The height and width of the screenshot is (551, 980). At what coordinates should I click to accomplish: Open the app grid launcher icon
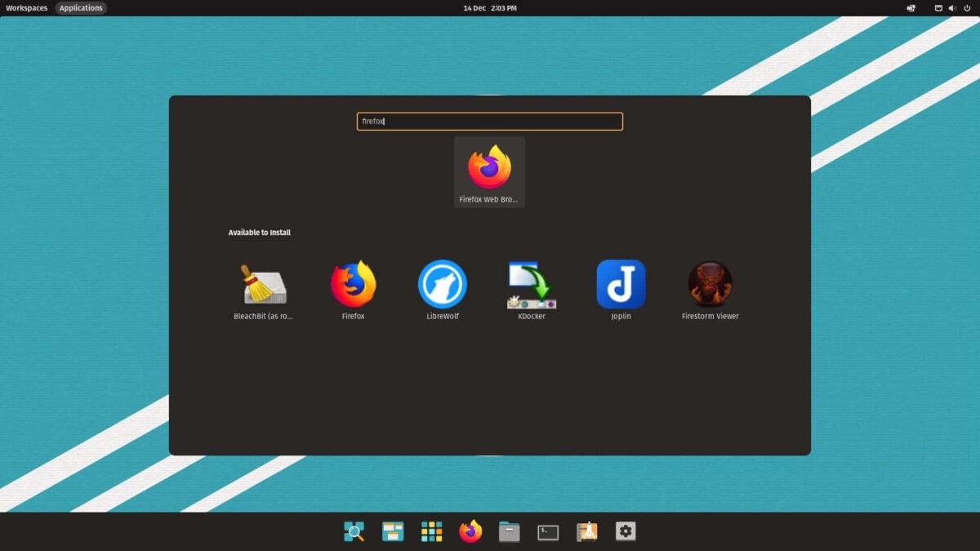431,531
